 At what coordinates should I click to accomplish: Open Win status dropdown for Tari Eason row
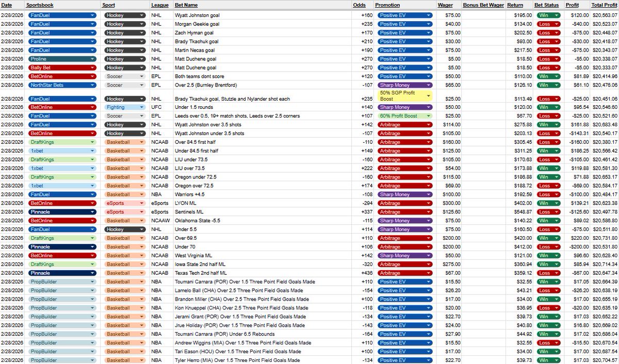point(549,352)
